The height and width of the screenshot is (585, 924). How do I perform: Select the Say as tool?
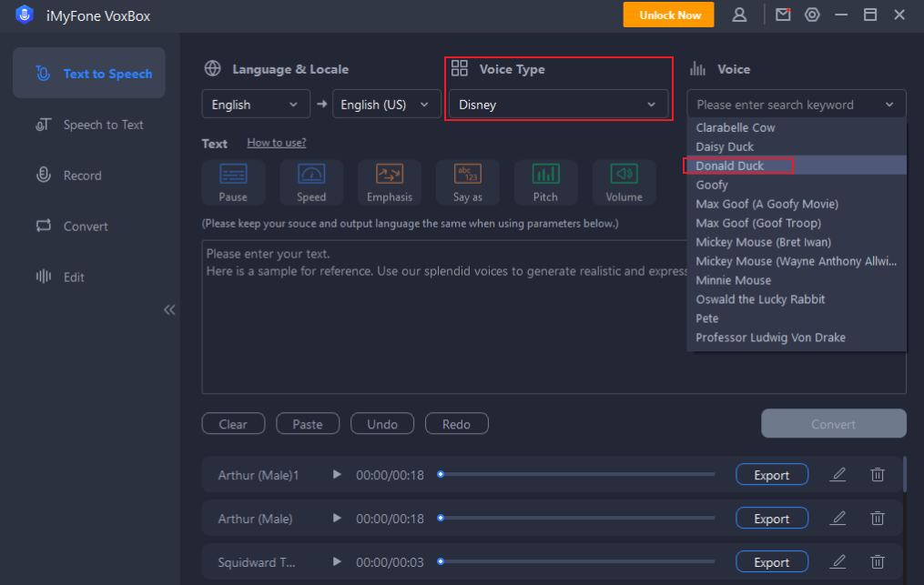click(467, 183)
